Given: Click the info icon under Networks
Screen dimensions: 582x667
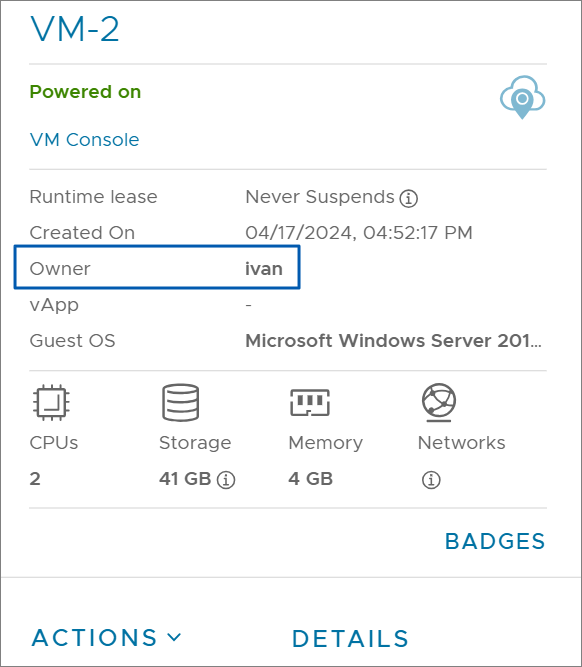Looking at the screenshot, I should point(431,480).
